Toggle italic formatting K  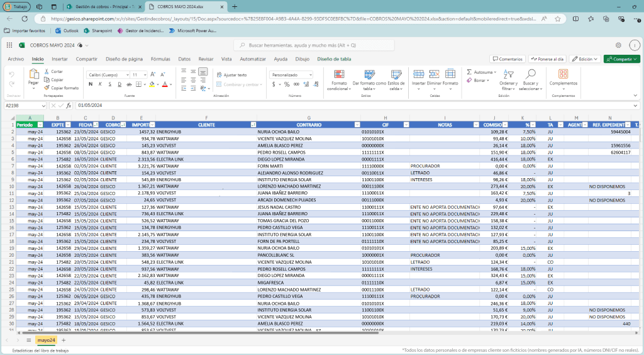click(x=100, y=84)
